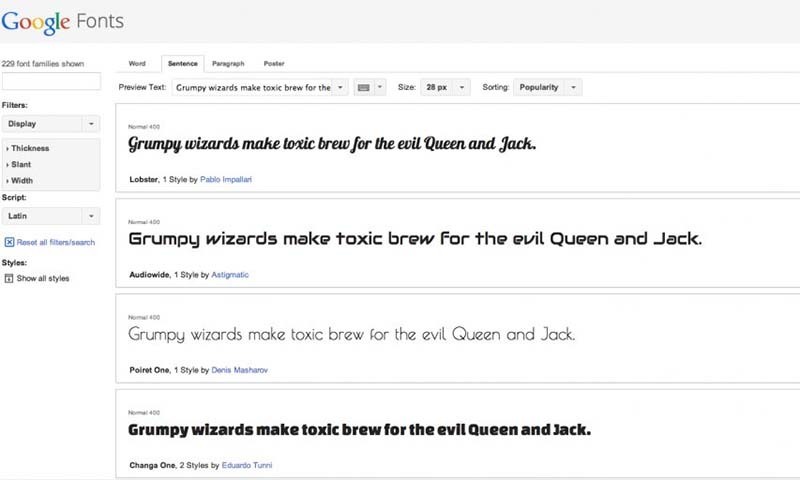
Task: Click the Lobster font name
Action: [x=144, y=180]
